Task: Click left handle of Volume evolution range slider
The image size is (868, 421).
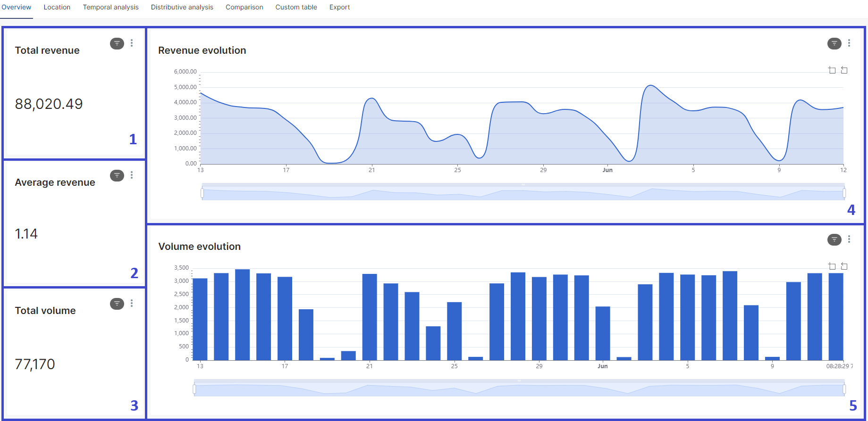Action: pos(194,389)
